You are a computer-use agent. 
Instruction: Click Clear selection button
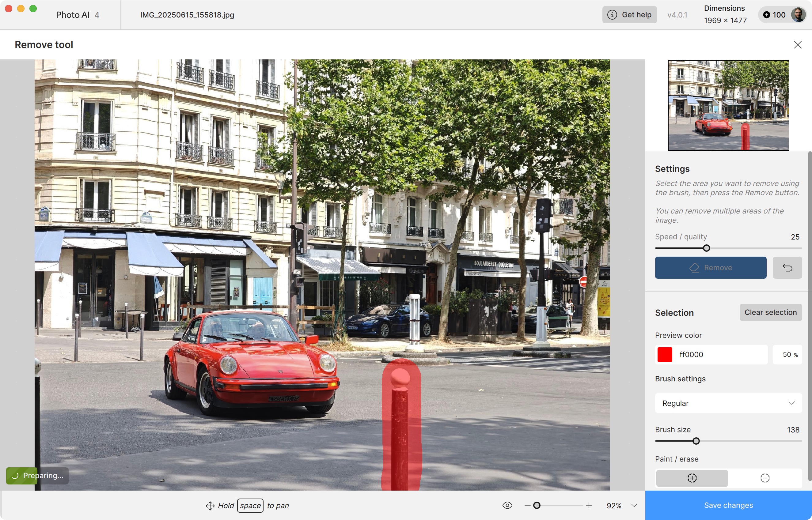coord(770,312)
